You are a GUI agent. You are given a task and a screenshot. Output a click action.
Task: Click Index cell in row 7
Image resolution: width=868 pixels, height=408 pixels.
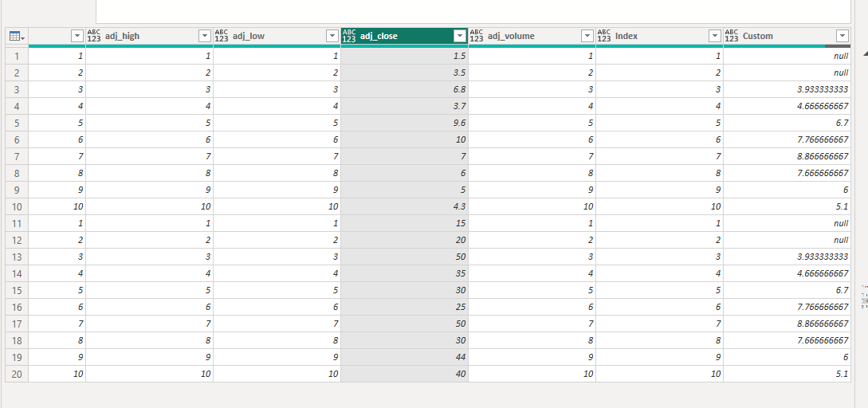tap(659, 157)
